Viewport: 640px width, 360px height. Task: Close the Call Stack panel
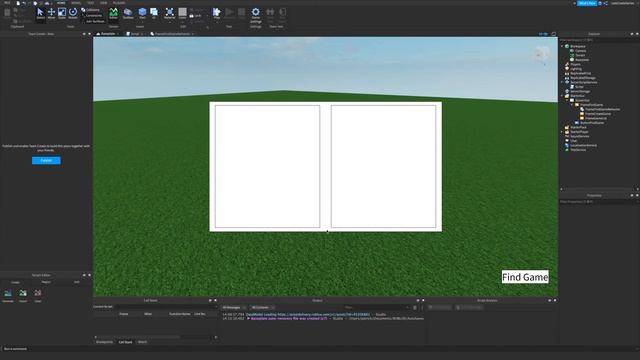(216, 300)
